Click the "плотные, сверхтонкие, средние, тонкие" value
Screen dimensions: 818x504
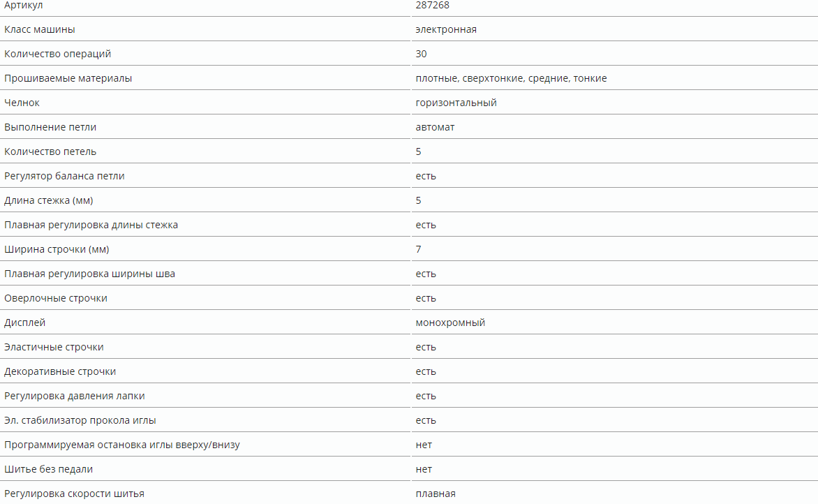point(511,79)
